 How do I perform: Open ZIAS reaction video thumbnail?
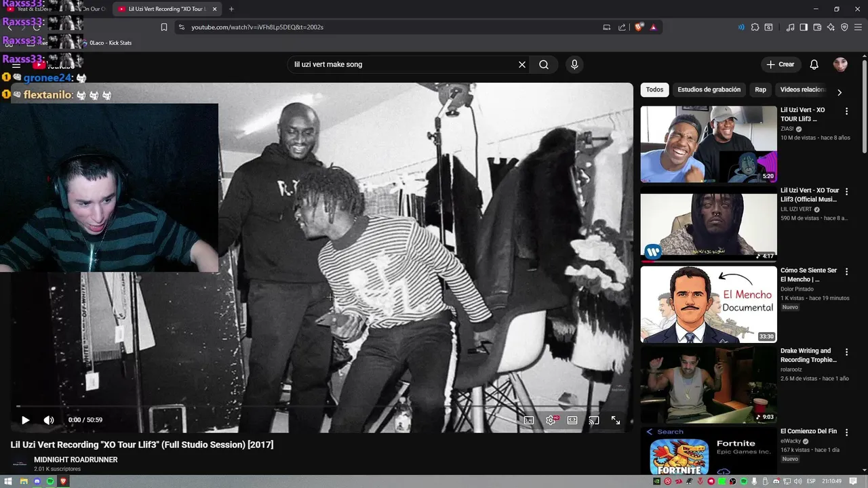[x=709, y=144]
